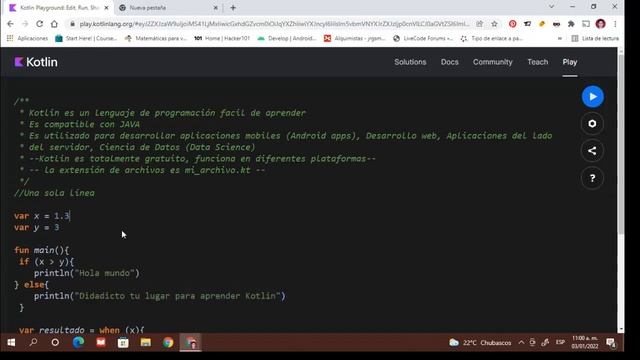Open taskbar clock and date
The image size is (640, 360).
click(584, 342)
